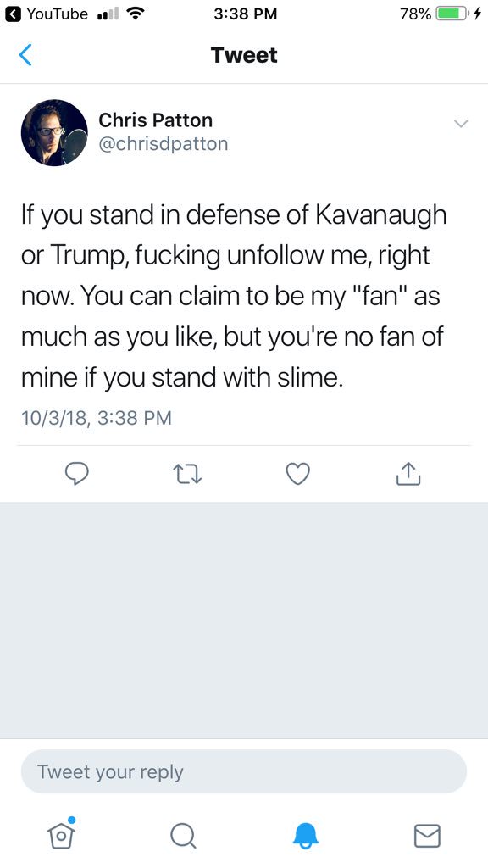
Task: Retweet this tweet
Action: [x=187, y=475]
